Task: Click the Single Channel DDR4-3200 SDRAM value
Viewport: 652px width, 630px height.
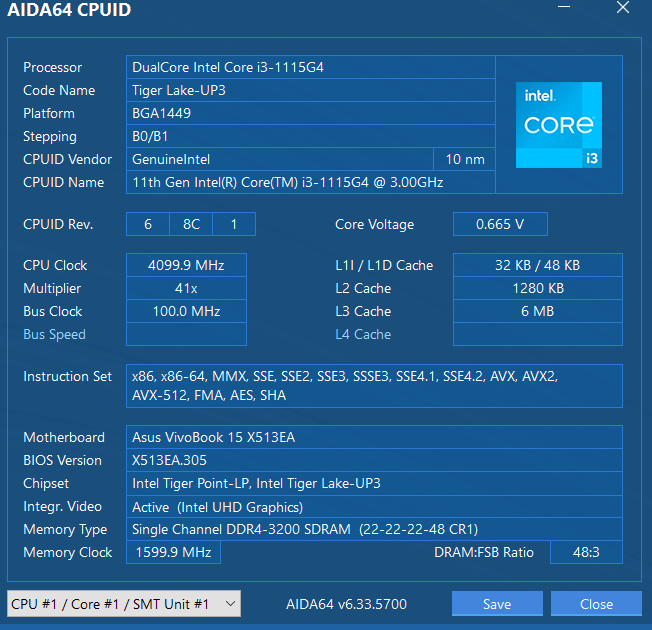Action: 374,529
